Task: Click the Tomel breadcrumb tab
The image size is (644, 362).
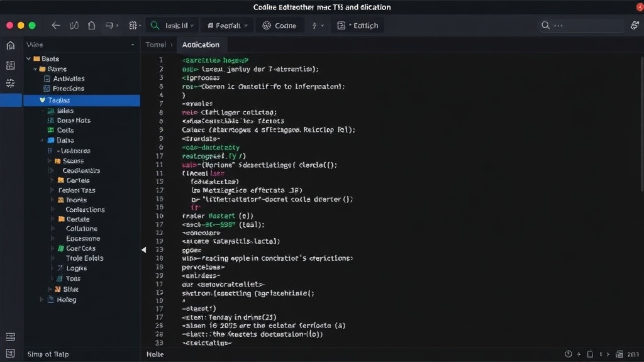Action: 156,45
